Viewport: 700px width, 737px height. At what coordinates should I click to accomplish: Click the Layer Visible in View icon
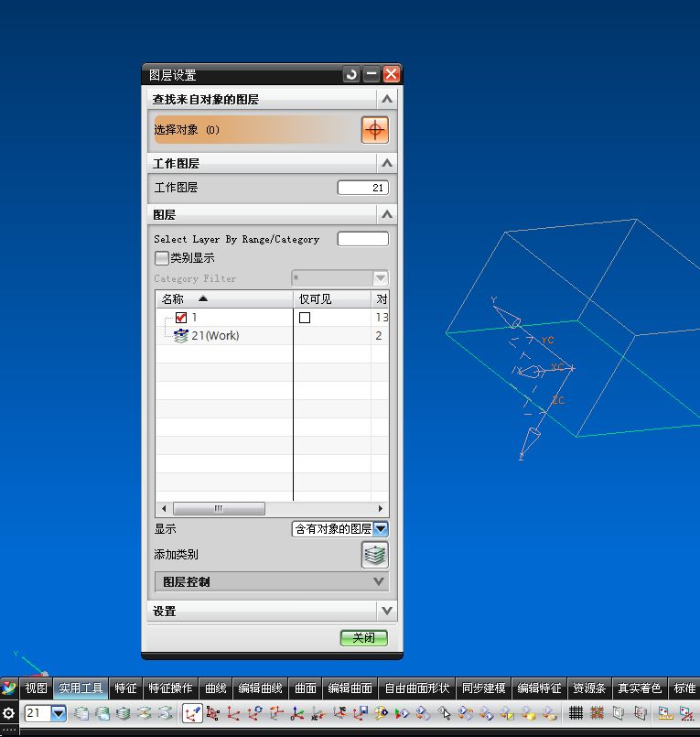coord(102,713)
